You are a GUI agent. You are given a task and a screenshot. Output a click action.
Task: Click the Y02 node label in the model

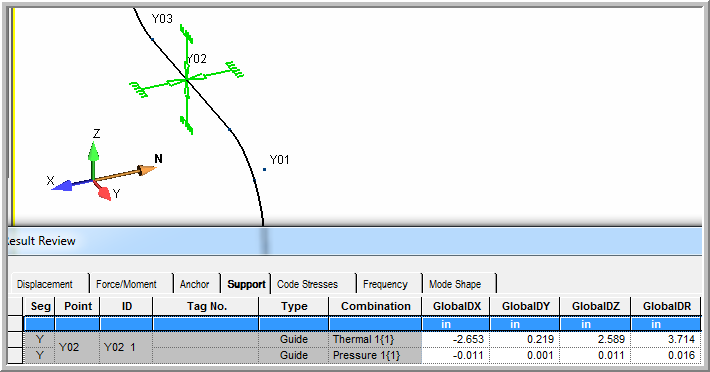coord(197,59)
